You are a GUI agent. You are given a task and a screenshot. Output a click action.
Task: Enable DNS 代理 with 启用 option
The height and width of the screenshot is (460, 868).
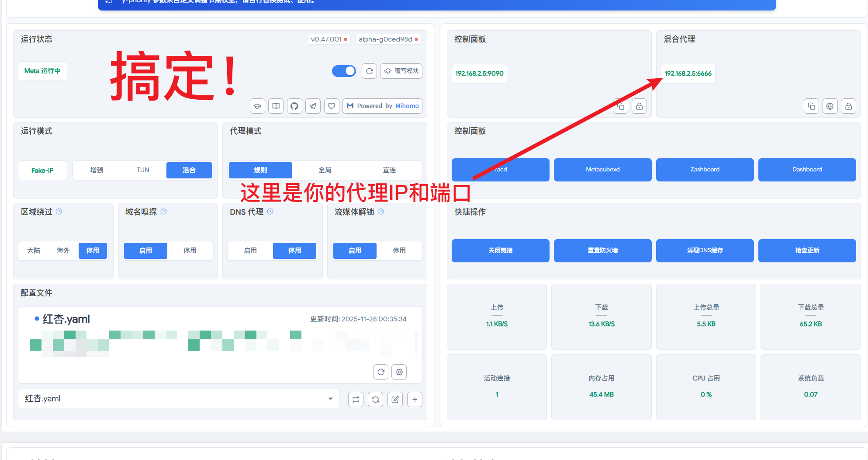250,251
